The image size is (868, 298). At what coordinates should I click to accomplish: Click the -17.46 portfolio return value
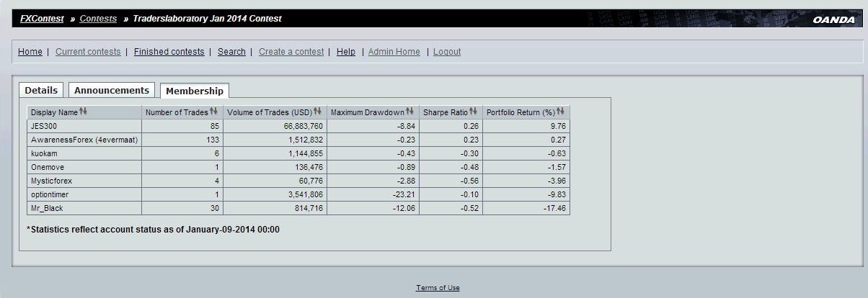[x=554, y=208]
